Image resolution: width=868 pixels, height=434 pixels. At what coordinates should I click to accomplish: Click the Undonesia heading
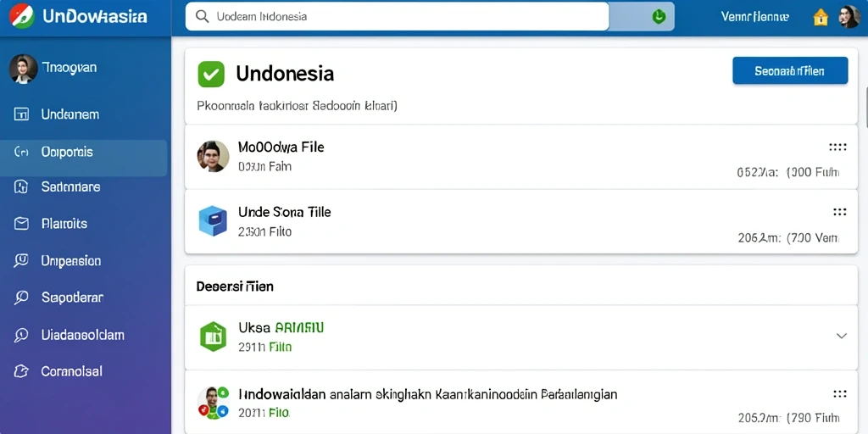[x=285, y=74]
